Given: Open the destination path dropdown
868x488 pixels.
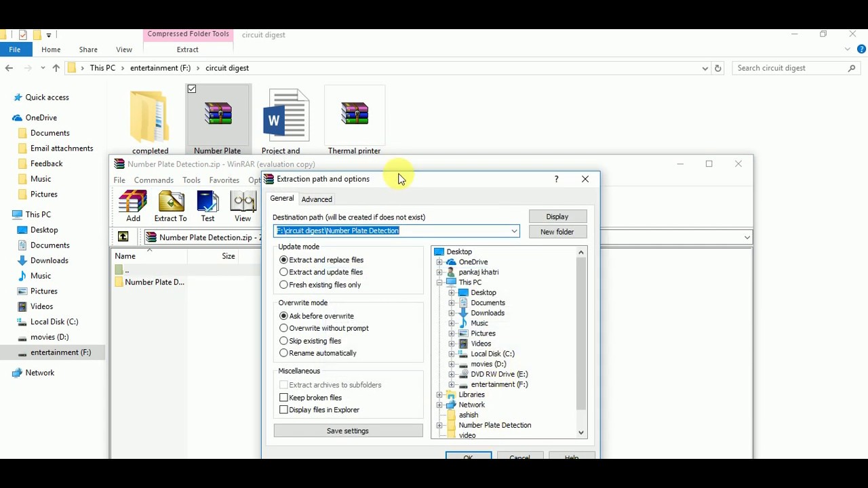Looking at the screenshot, I should [514, 231].
